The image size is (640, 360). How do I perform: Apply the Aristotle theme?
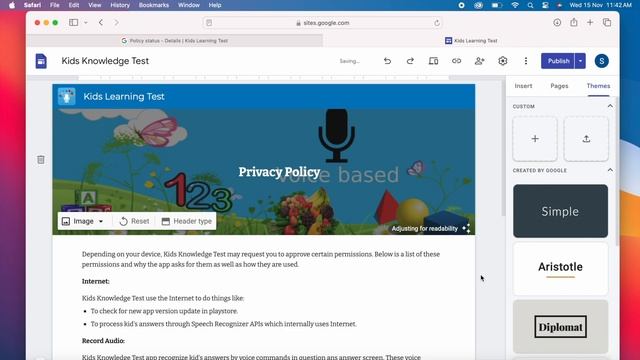click(560, 269)
